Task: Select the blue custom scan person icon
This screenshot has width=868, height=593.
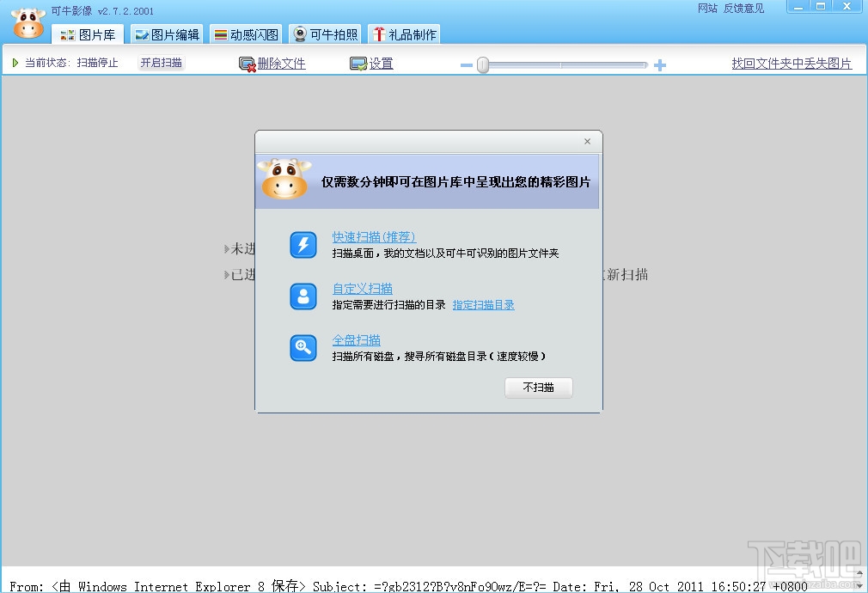Action: coord(303,297)
